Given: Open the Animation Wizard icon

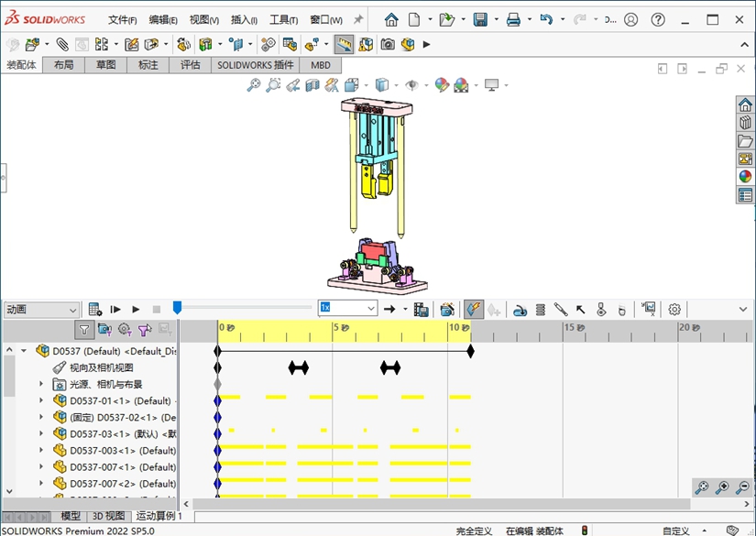Looking at the screenshot, I should point(447,310).
